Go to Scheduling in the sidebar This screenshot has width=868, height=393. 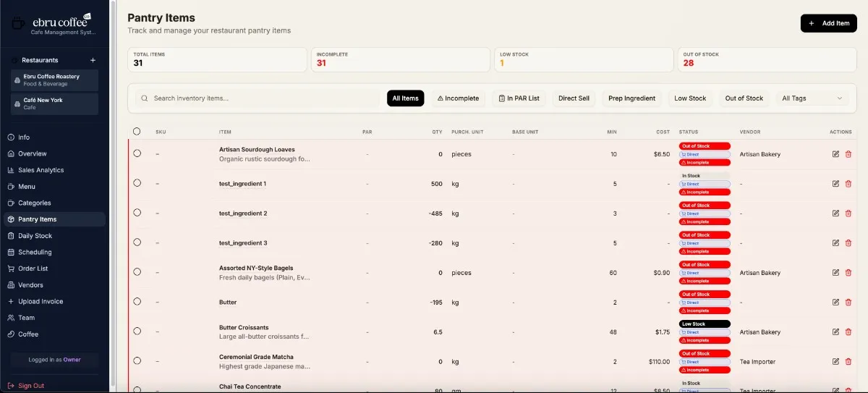(35, 252)
